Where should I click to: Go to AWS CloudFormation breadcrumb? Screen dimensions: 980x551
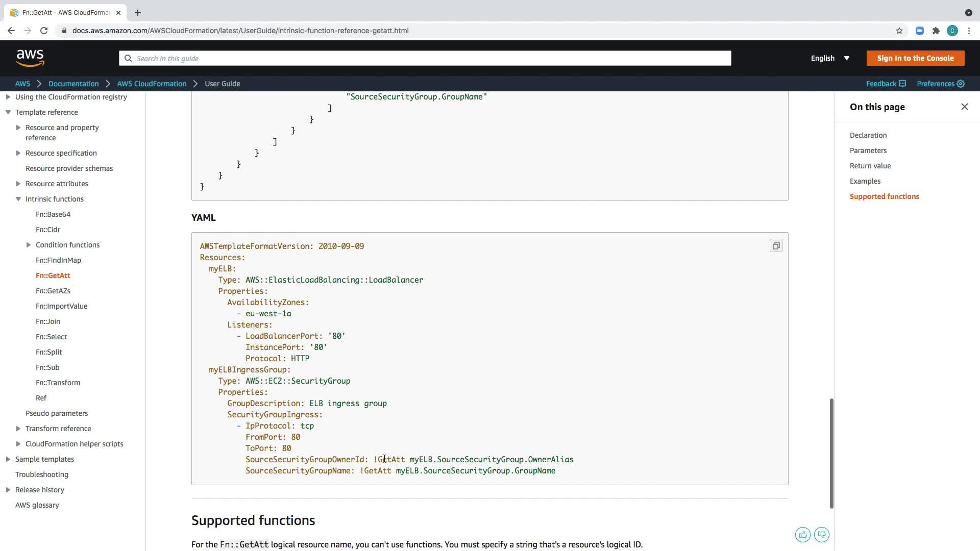[152, 84]
